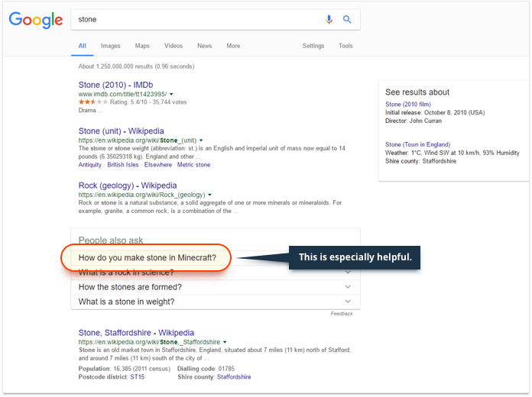This screenshot has width=532, height=397.
Task: Expand dropdown arrow next to Stone_(unit) URL
Action: click(x=201, y=140)
